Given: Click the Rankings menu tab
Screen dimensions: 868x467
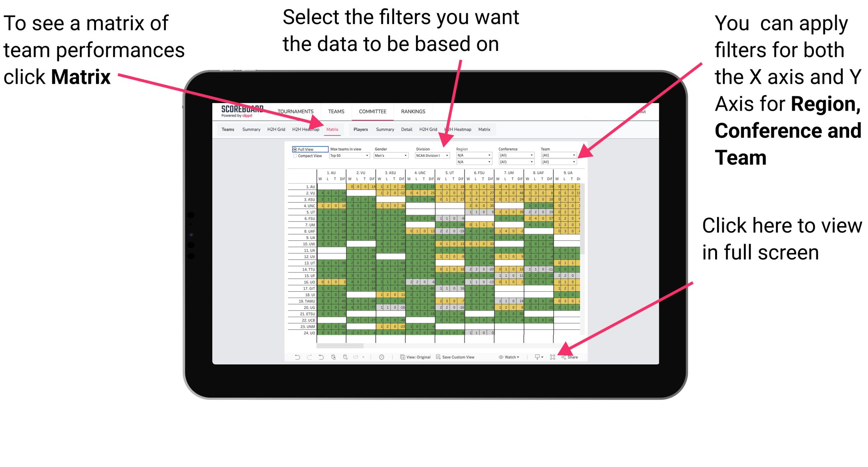Looking at the screenshot, I should [x=412, y=112].
